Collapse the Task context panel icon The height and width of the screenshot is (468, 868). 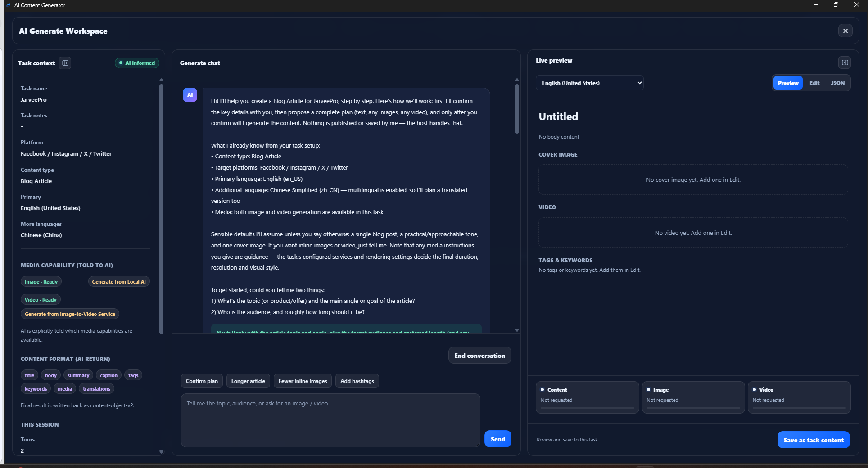(x=65, y=63)
